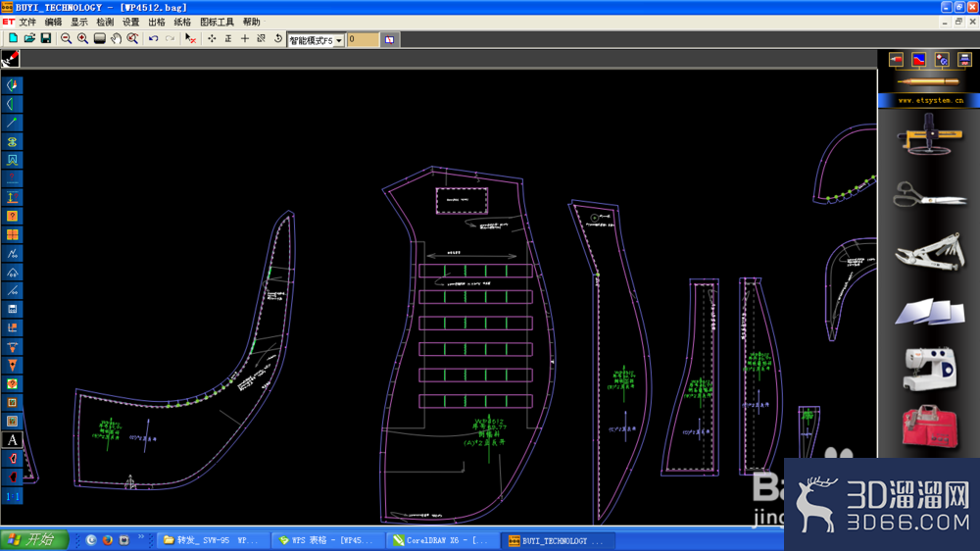Screen dimensions: 980x551
Task: Click the rotate counterclockwise toolbar icon
Action: (x=278, y=39)
